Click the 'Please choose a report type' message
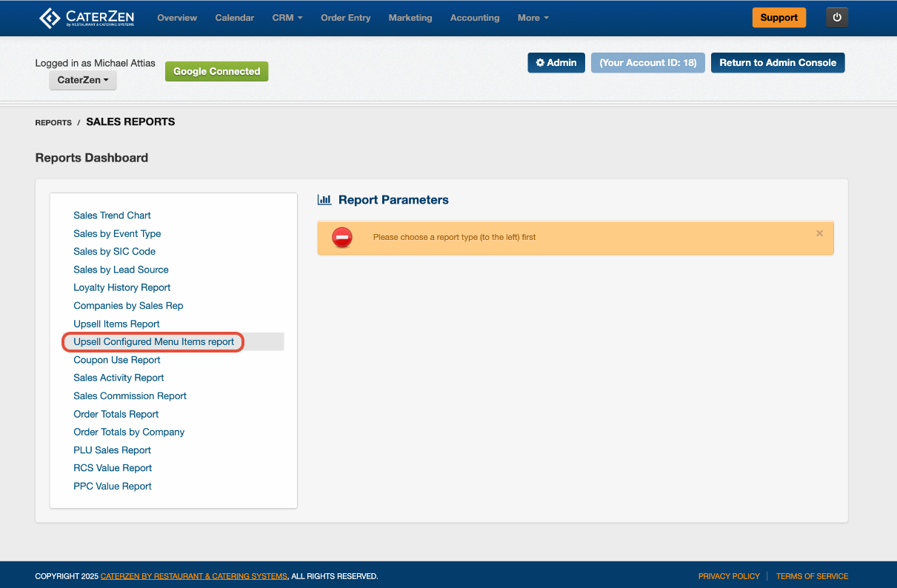Image resolution: width=897 pixels, height=588 pixels. point(454,237)
